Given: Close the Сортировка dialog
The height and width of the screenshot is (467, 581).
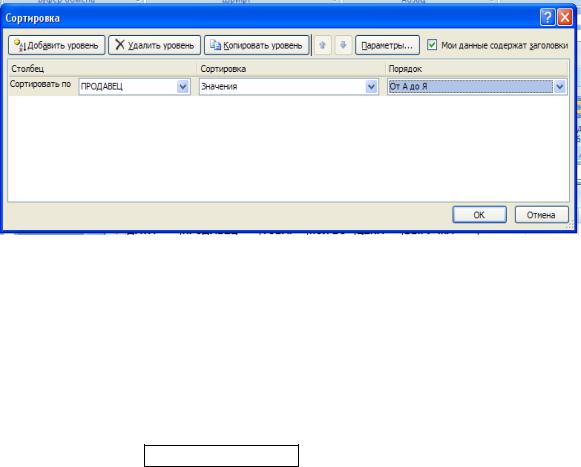Looking at the screenshot, I should tap(565, 17).
